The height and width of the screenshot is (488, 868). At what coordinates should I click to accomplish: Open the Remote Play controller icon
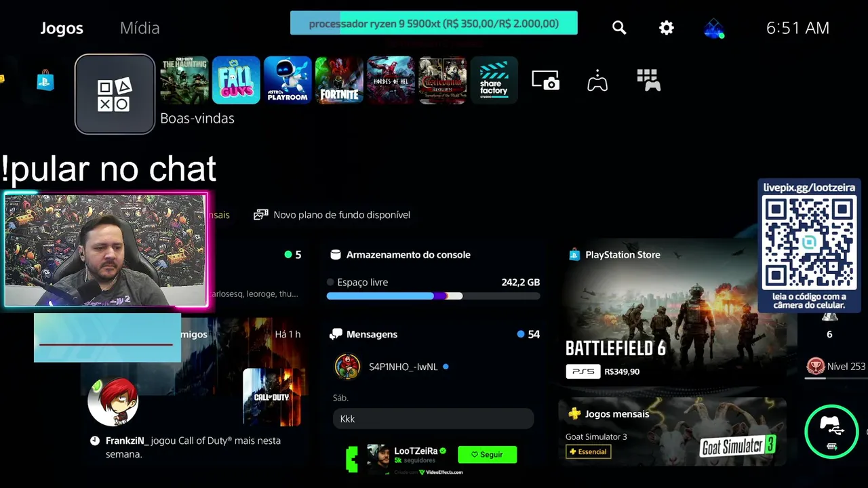coord(597,80)
